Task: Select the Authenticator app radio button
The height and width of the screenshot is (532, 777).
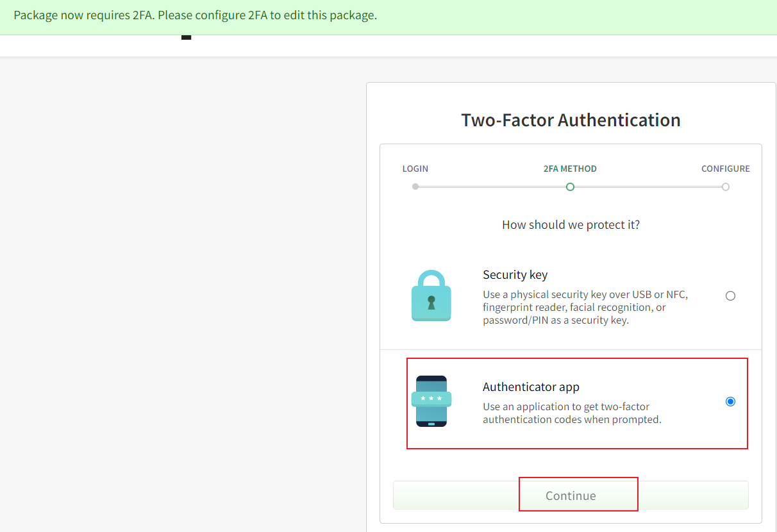Action: (x=730, y=402)
